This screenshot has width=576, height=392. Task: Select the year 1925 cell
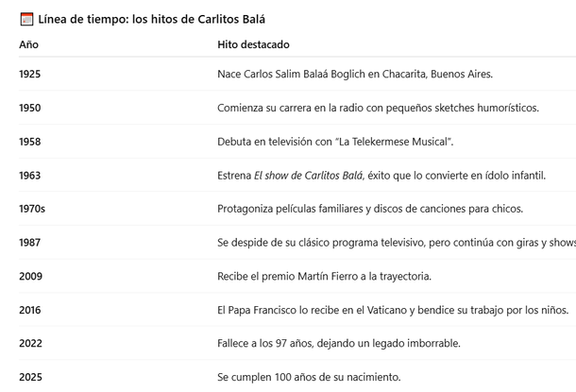pos(29,74)
